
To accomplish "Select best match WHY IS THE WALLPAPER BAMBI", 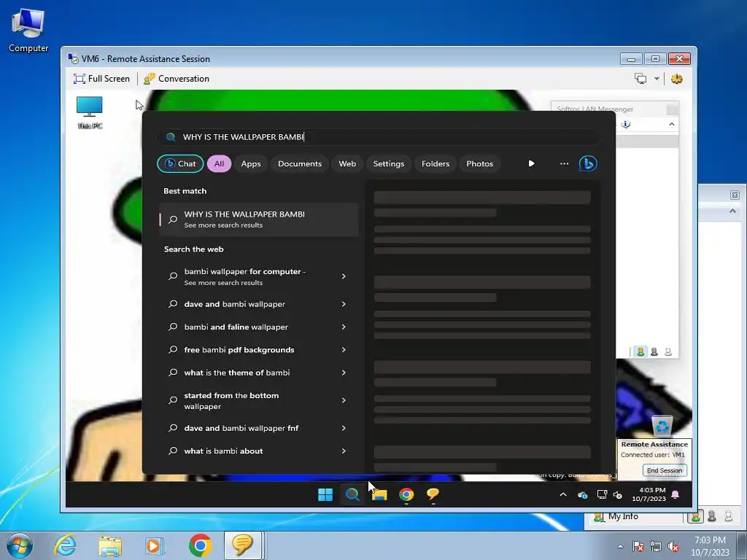I will pos(259,219).
